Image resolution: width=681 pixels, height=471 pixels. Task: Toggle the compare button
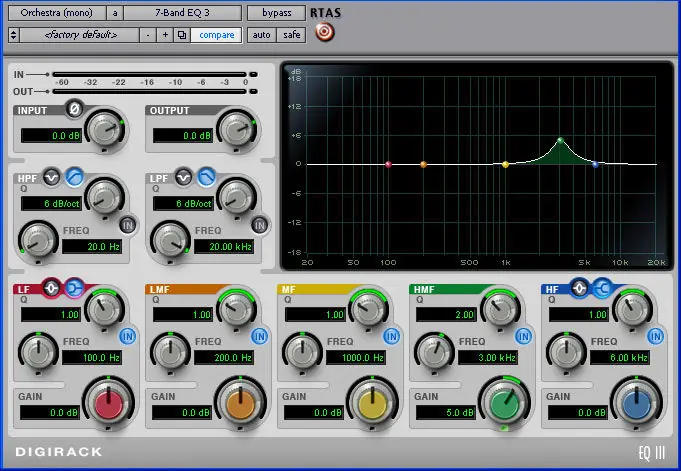pos(216,35)
